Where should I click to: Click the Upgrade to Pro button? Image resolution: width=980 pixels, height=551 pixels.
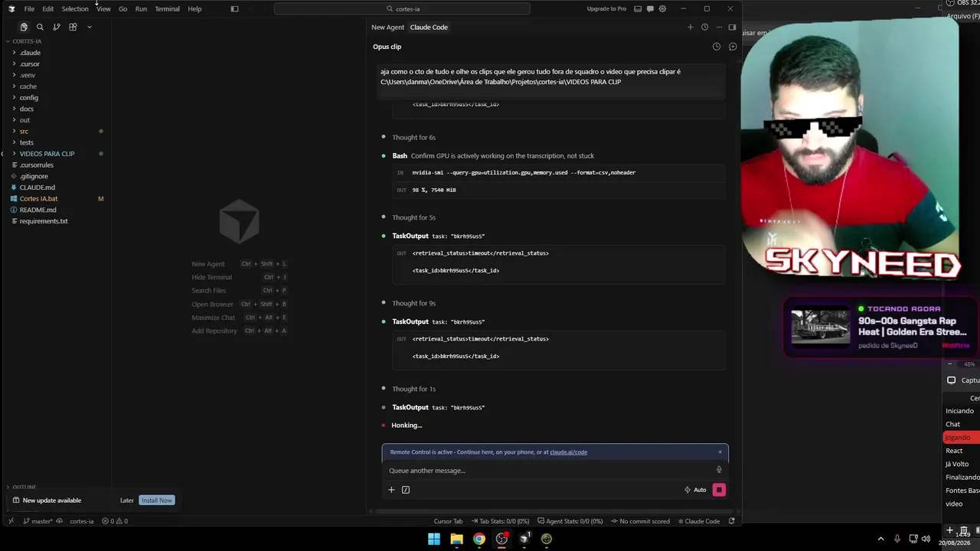tap(606, 9)
